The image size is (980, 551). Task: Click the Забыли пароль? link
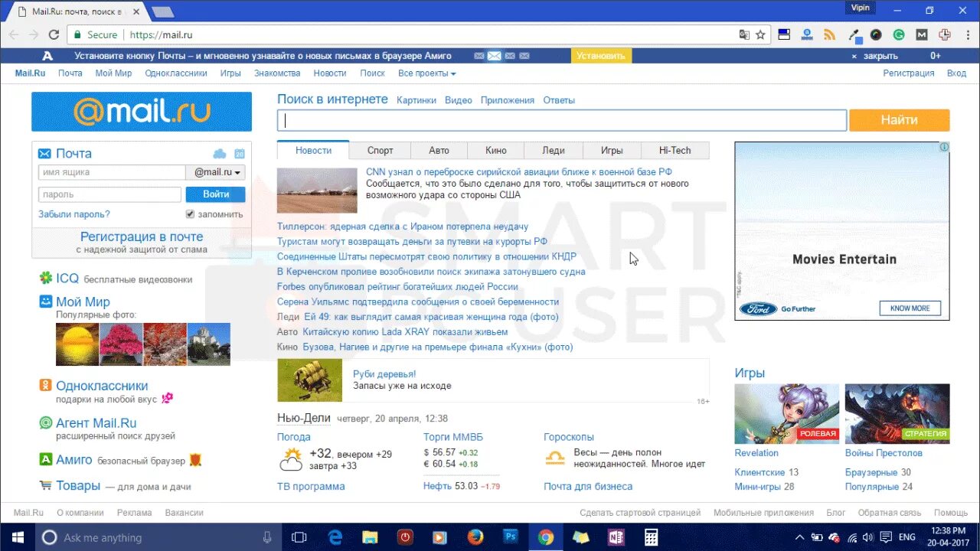pyautogui.click(x=74, y=214)
